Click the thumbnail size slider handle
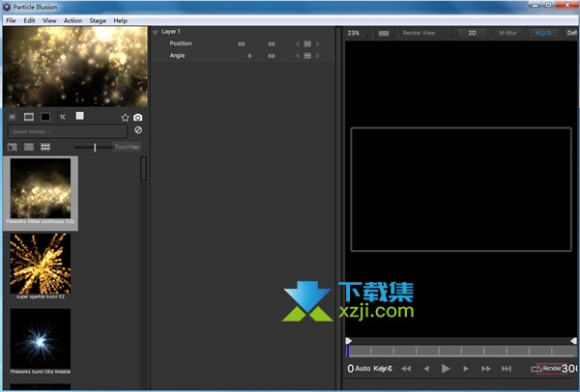The image size is (580, 392). pyautogui.click(x=95, y=148)
